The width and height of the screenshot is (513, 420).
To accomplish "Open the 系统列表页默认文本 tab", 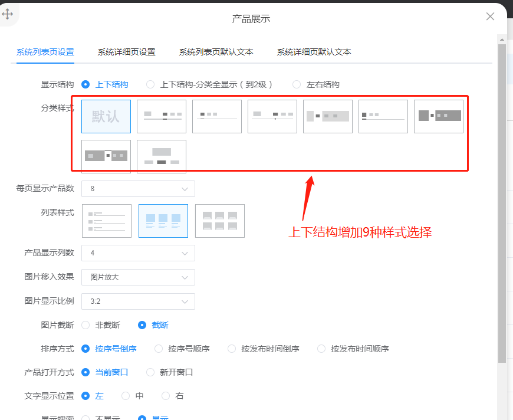I will (216, 52).
